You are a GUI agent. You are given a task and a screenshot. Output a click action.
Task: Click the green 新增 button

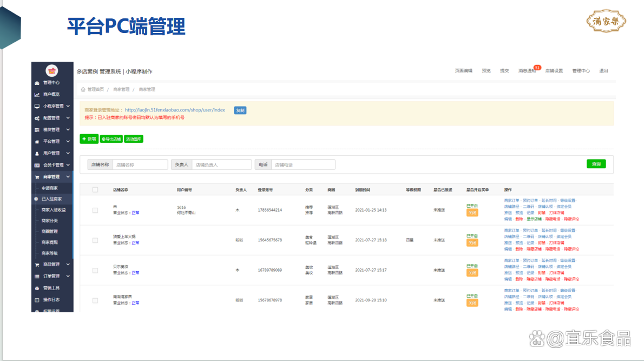(89, 139)
